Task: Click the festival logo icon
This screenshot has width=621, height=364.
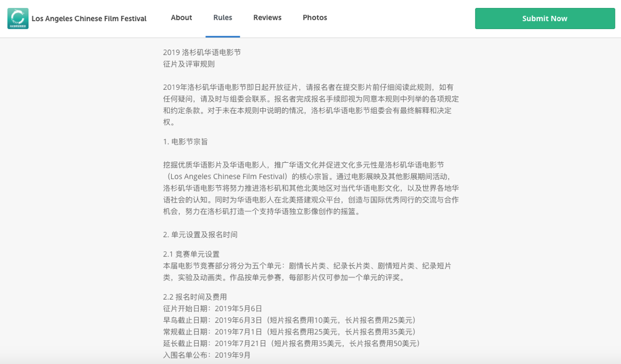Action: pos(18,18)
